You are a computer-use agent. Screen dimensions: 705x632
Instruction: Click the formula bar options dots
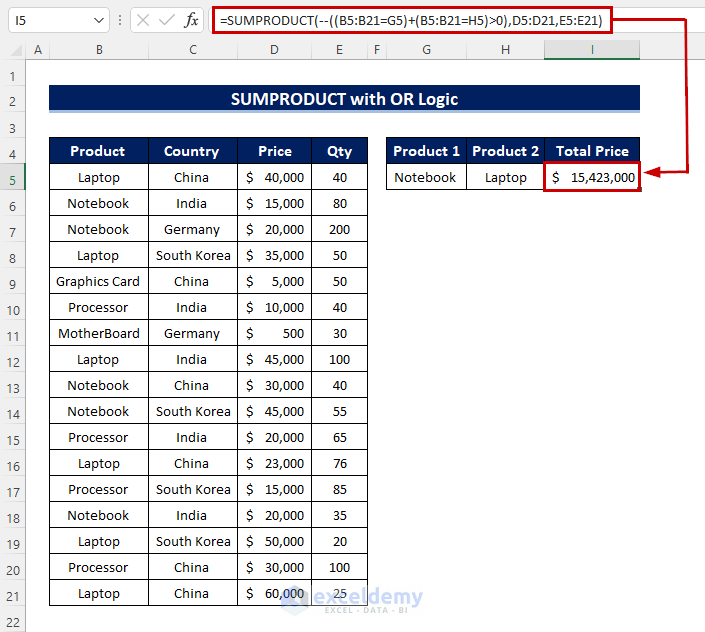coord(120,20)
